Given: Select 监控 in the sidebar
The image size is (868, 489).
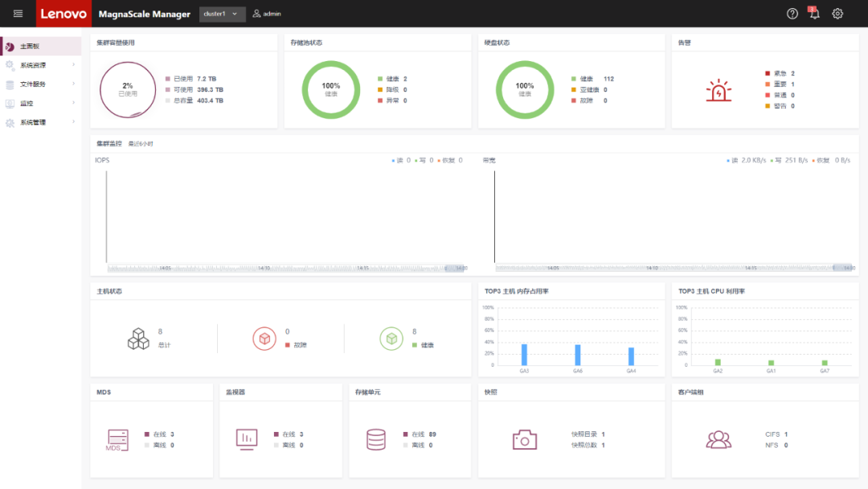Looking at the screenshot, I should [x=41, y=104].
